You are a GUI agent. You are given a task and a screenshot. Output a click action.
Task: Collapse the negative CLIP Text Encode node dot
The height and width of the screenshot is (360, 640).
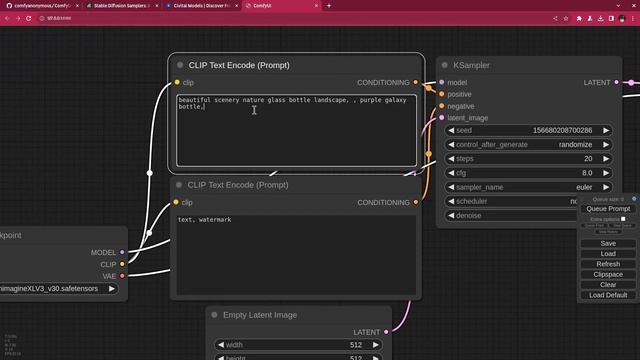[x=179, y=185]
